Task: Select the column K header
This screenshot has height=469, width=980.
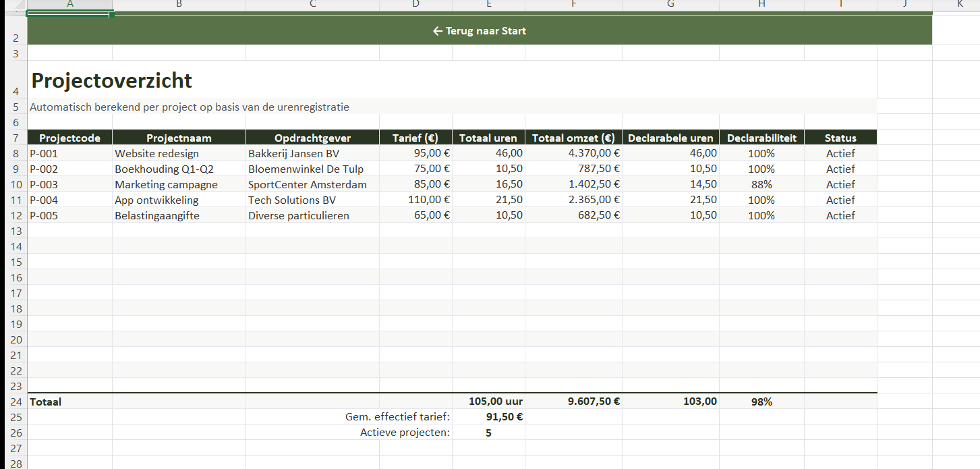Action: 960,4
